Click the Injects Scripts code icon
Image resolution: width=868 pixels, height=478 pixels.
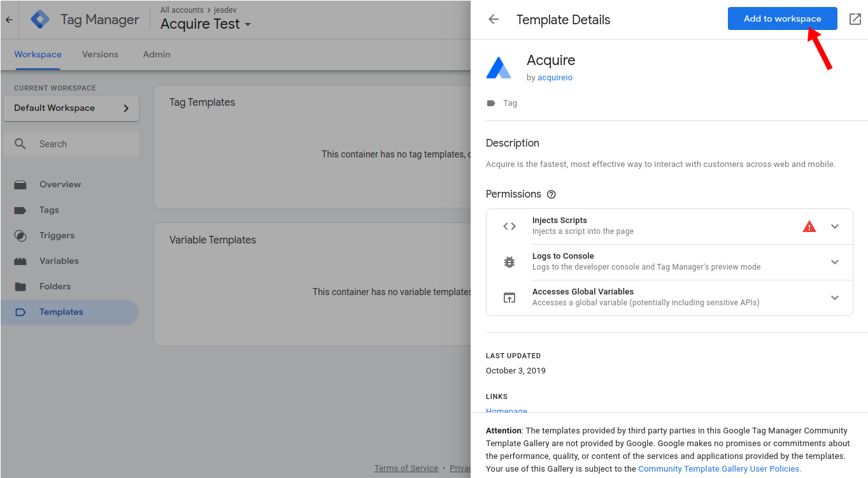tap(509, 226)
